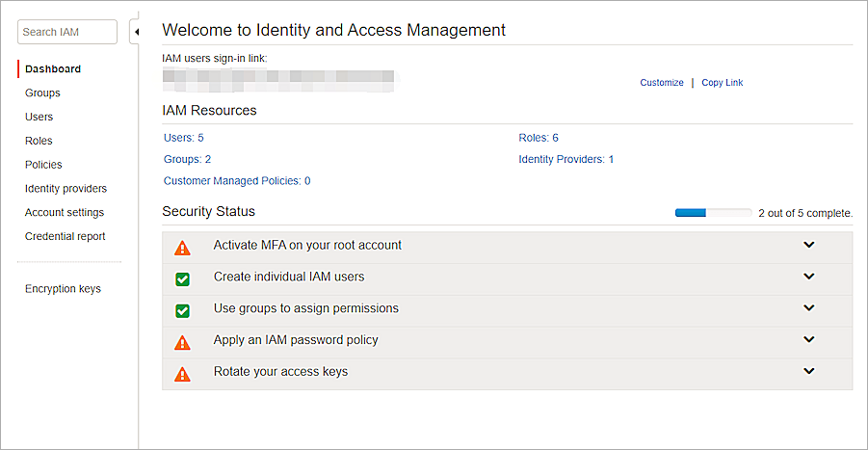Click green checkmark for Use groups to assign permissions
Screen dimensions: 868x450
click(182, 310)
